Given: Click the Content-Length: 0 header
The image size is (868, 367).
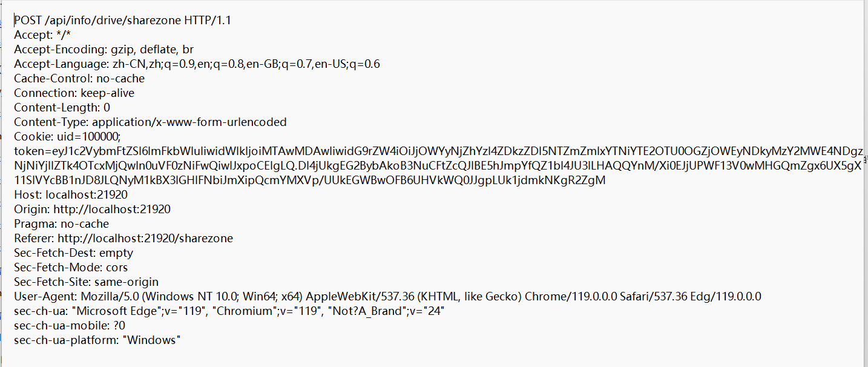Looking at the screenshot, I should click(x=62, y=108).
